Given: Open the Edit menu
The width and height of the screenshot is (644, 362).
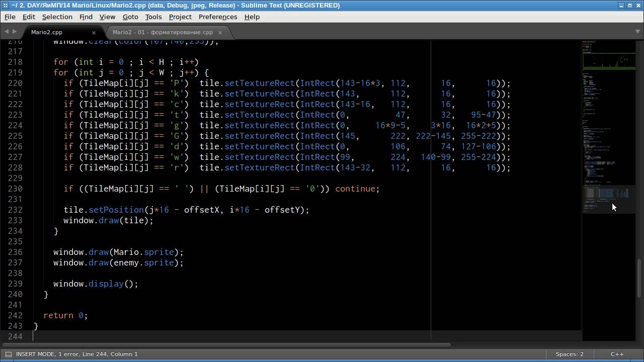Looking at the screenshot, I should 29,17.
